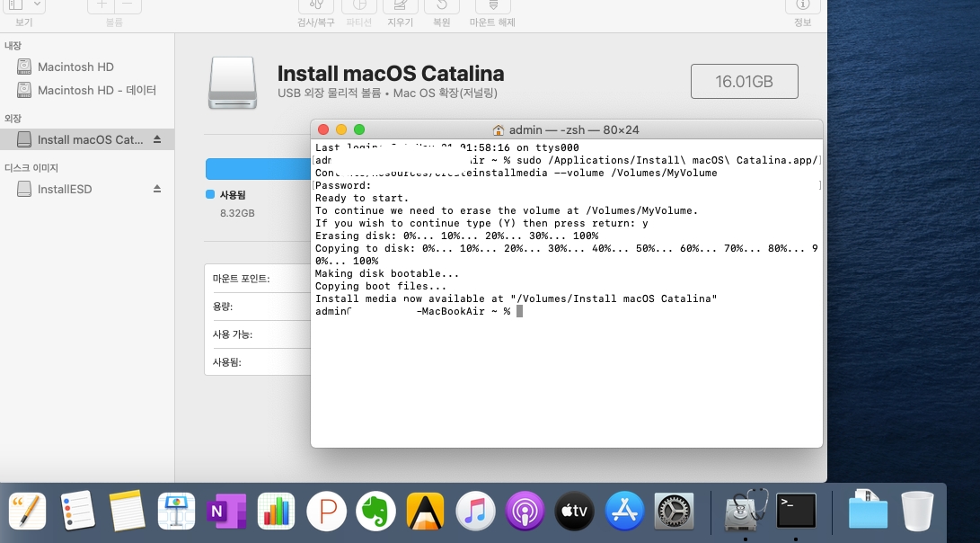
Task: Open Podcasts in the Dock
Action: point(525,511)
